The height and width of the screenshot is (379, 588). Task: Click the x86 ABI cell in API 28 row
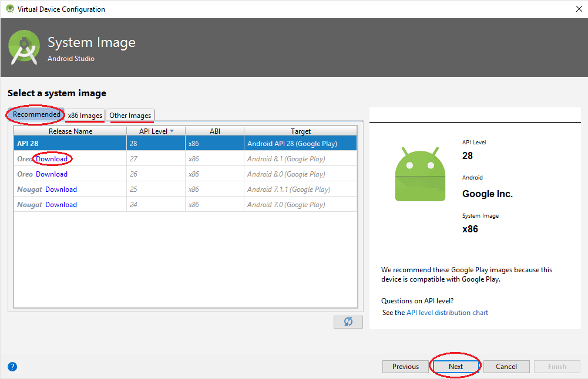(x=215, y=143)
